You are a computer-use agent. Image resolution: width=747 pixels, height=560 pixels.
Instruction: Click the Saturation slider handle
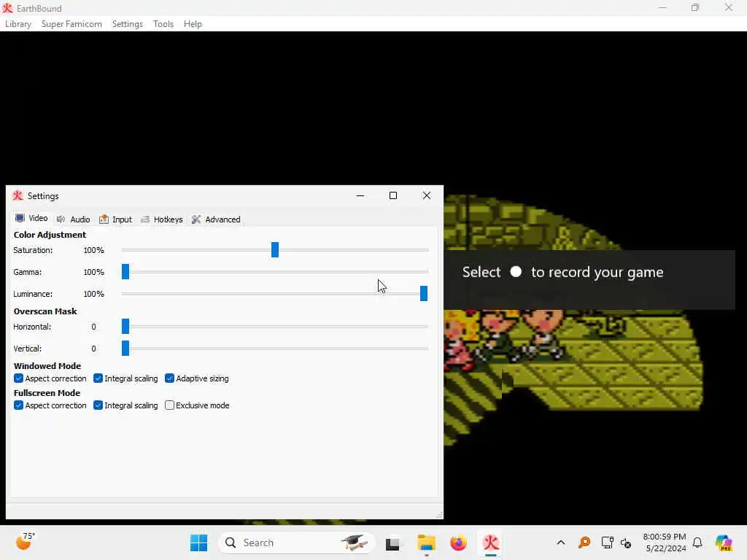pyautogui.click(x=275, y=249)
